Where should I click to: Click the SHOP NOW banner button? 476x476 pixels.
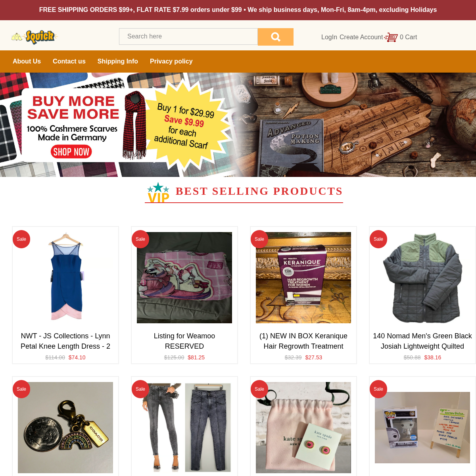click(71, 152)
